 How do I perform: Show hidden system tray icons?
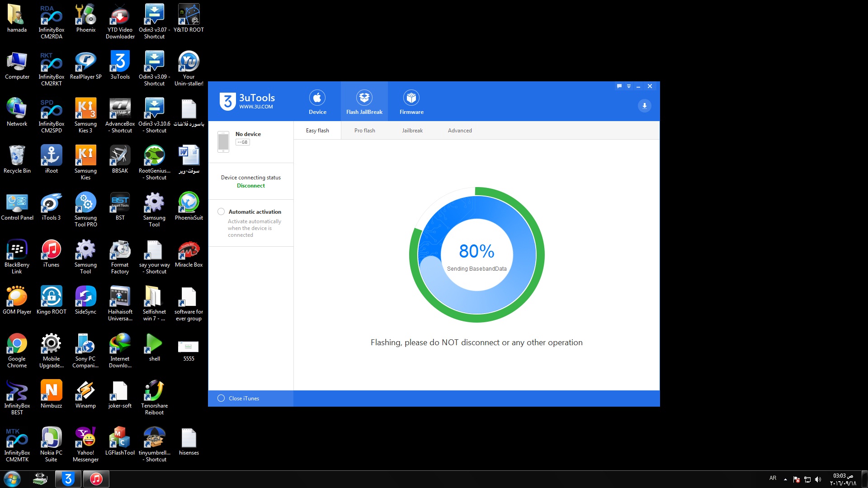[785, 479]
